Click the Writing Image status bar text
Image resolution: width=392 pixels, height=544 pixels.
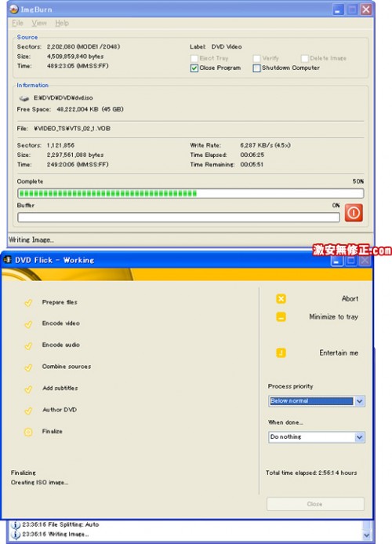coord(31,239)
